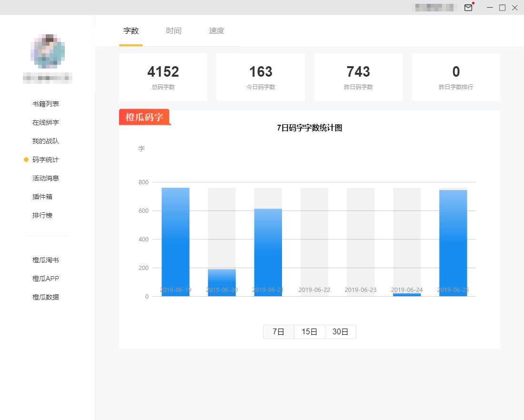Open the mail envelope notifications icon
524x420 pixels.
click(x=468, y=8)
